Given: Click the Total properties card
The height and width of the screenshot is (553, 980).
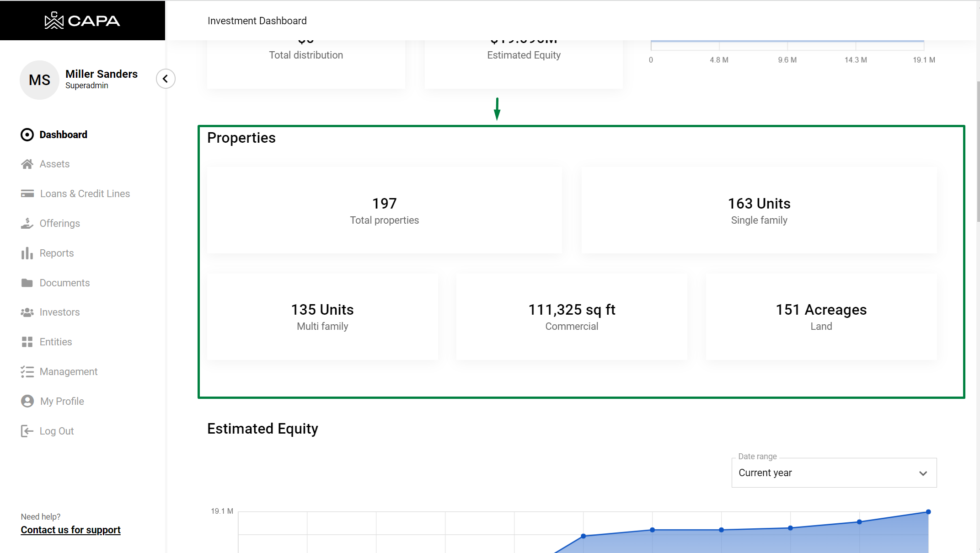Looking at the screenshot, I should coord(384,210).
